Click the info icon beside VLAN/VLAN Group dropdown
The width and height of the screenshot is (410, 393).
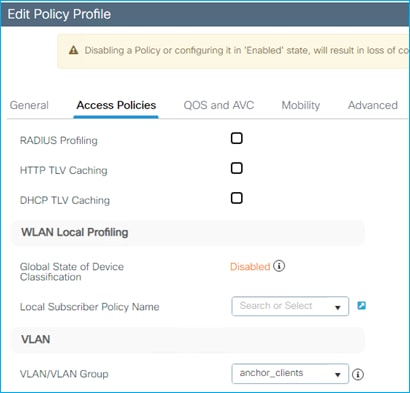358,374
